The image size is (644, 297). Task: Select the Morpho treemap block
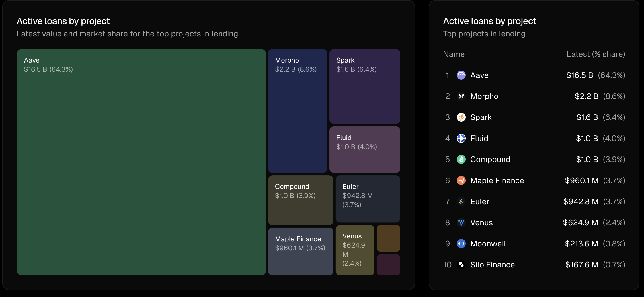[297, 119]
